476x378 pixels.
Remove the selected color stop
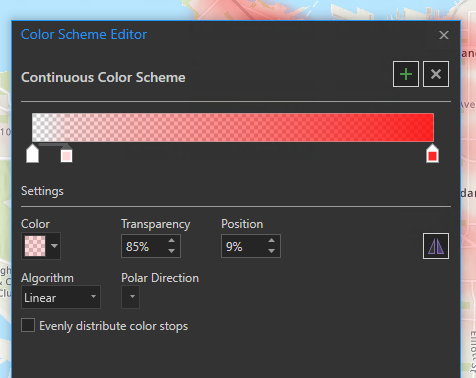436,74
